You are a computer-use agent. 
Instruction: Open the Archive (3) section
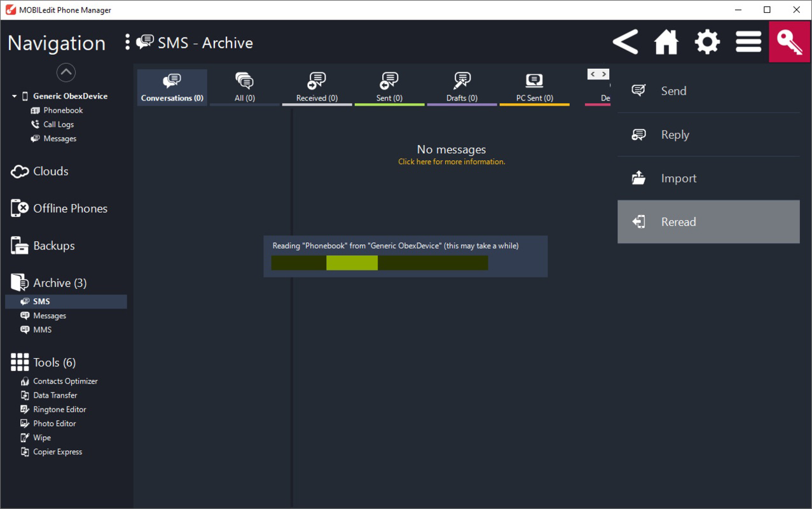(x=48, y=282)
